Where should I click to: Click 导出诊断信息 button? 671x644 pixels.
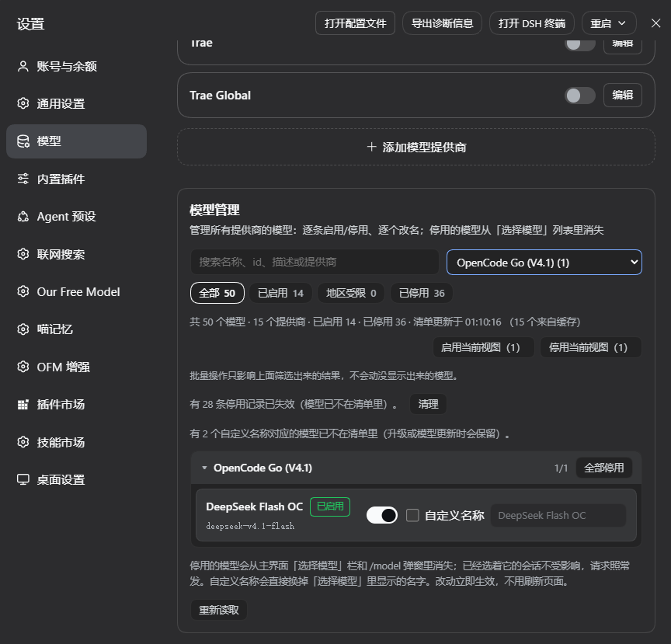pos(442,23)
